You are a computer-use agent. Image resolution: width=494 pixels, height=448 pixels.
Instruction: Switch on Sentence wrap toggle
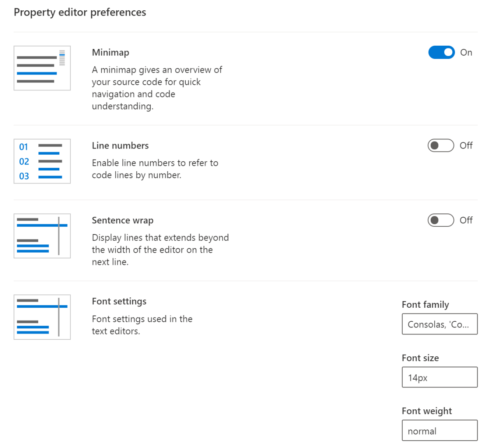click(440, 220)
